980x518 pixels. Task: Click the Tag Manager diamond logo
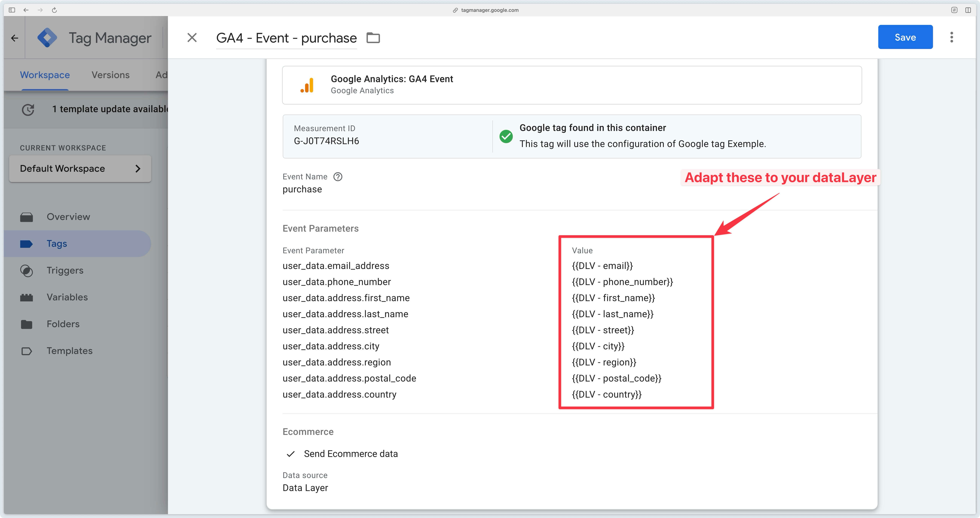click(x=47, y=38)
